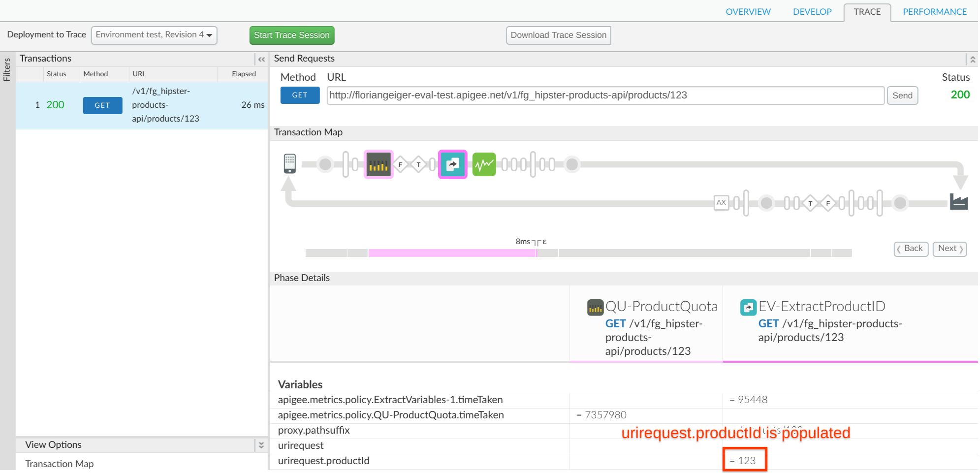The height and width of the screenshot is (473, 980).
Task: Click the green 200 status in Send Requests
Action: [960, 95]
